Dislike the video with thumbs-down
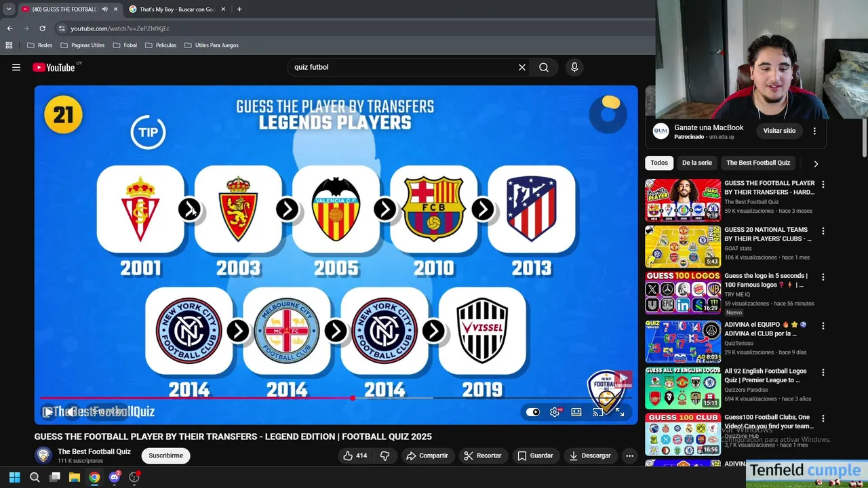This screenshot has width=868, height=488. [384, 455]
